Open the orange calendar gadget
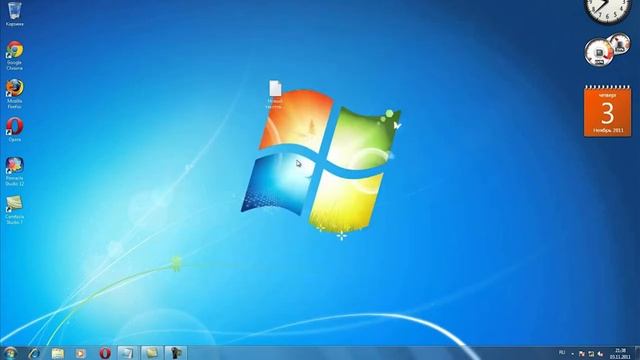640x360 pixels. tap(607, 111)
